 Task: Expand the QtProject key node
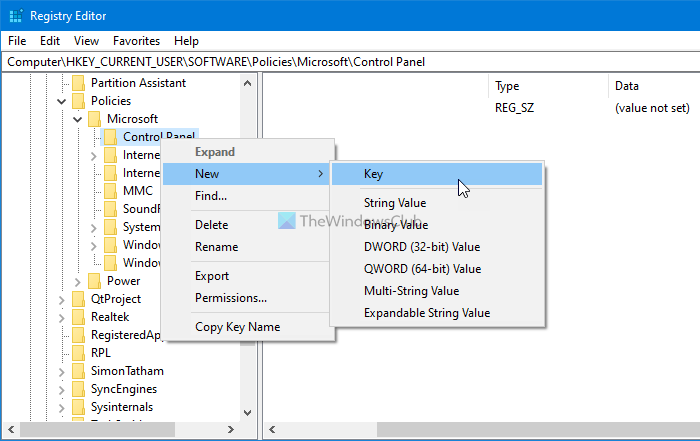(62, 299)
